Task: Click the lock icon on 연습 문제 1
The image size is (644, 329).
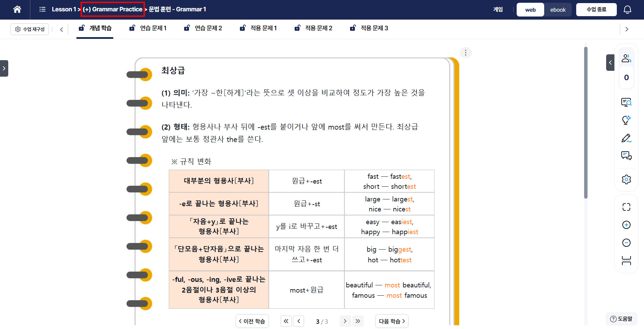Action: click(x=132, y=28)
